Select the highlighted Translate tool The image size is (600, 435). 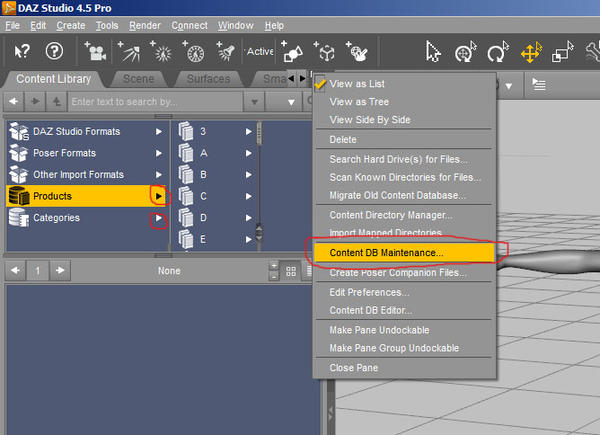(531, 52)
